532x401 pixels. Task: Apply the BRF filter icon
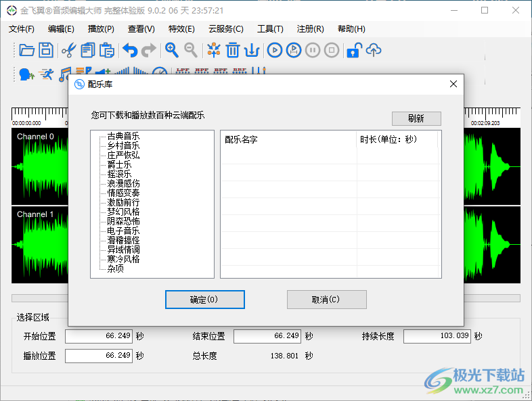(240, 70)
